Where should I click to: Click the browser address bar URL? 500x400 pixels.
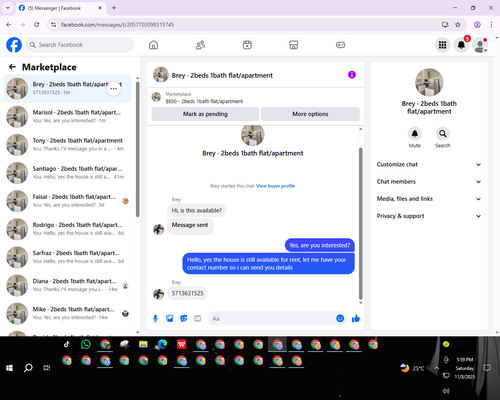point(117,25)
